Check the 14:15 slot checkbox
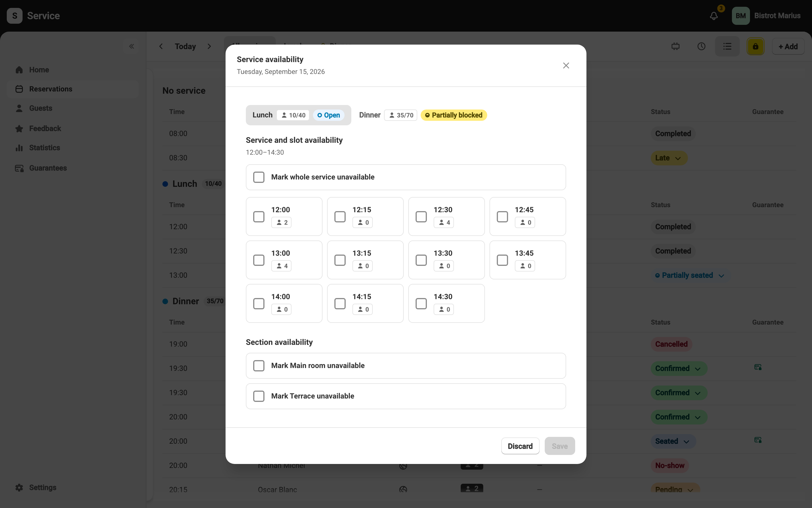 click(340, 304)
